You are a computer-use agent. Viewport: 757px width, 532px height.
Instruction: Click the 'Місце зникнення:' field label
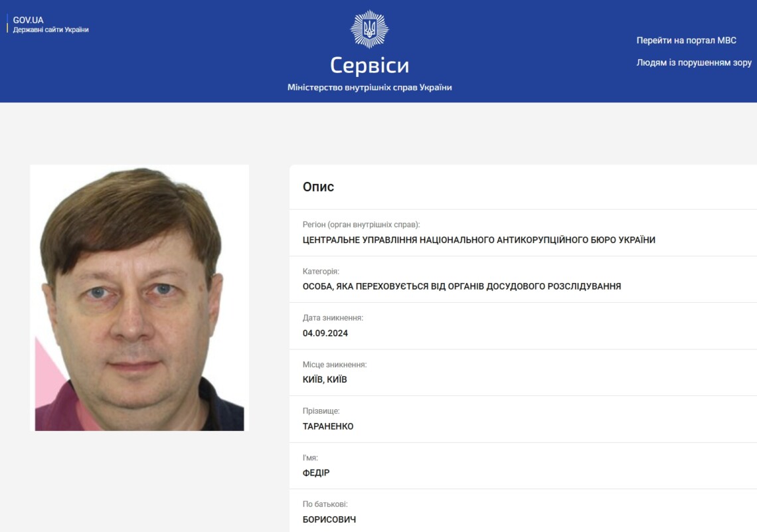[335, 365]
